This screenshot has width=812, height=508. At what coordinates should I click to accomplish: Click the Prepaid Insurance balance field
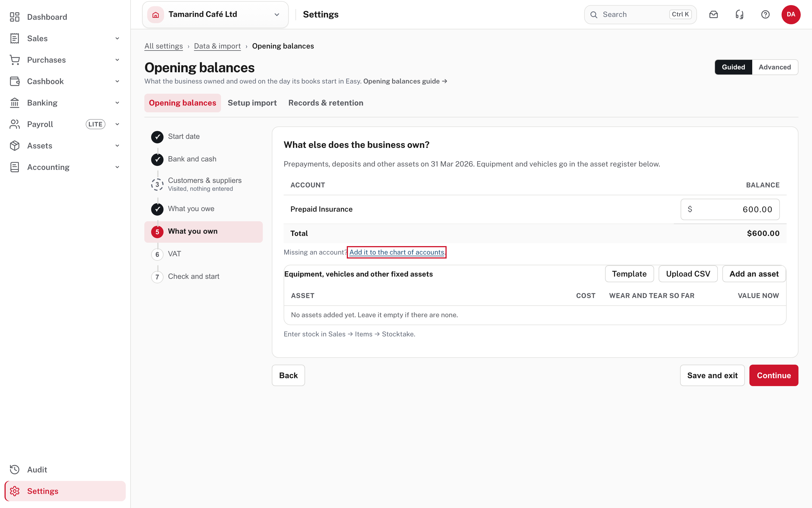730,209
